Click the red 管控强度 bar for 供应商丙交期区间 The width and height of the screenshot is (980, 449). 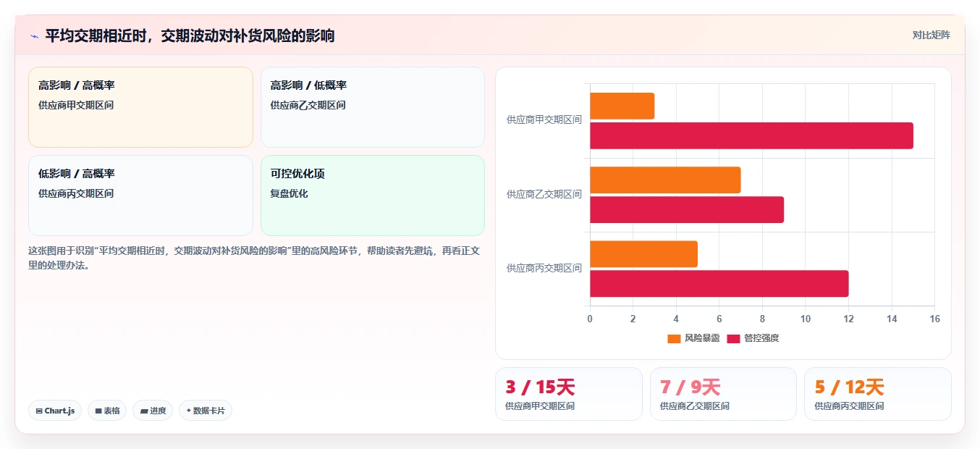(719, 283)
